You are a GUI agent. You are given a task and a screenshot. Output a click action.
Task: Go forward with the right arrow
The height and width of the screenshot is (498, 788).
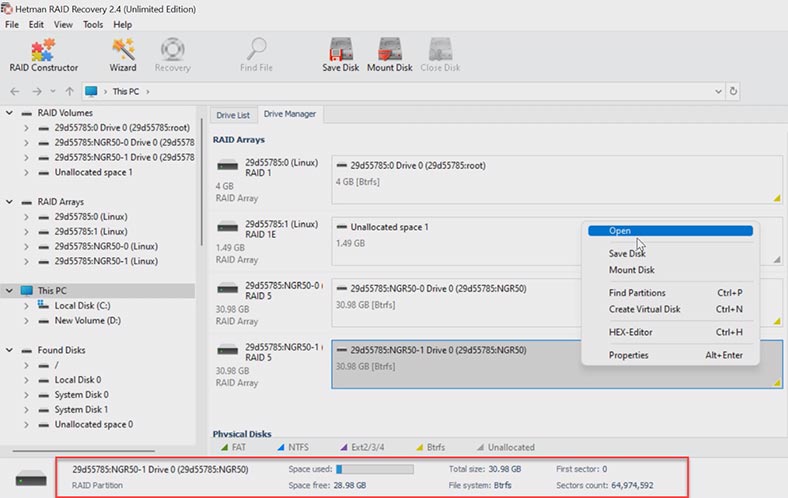37,91
